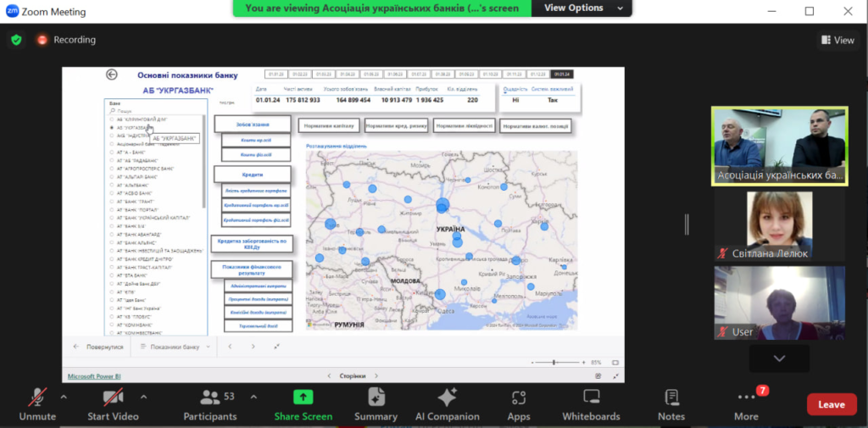Click the bank list vertical scrollbar
The image size is (868, 428).
pos(203,160)
